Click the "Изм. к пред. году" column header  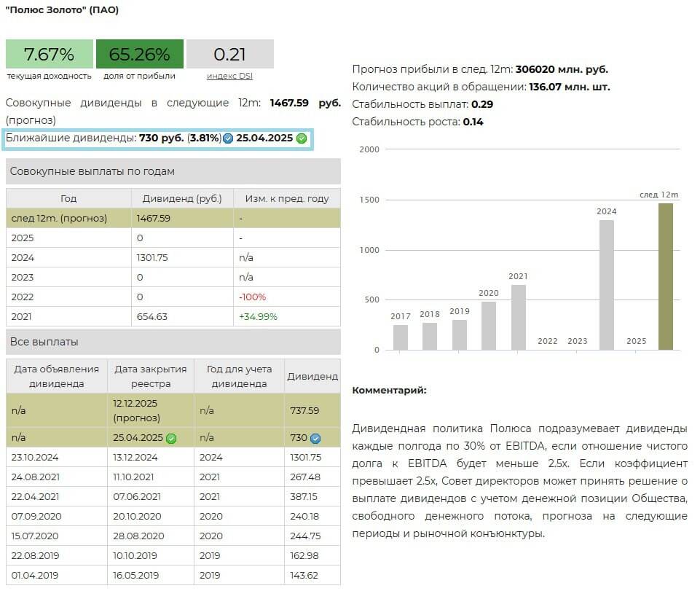[286, 198]
